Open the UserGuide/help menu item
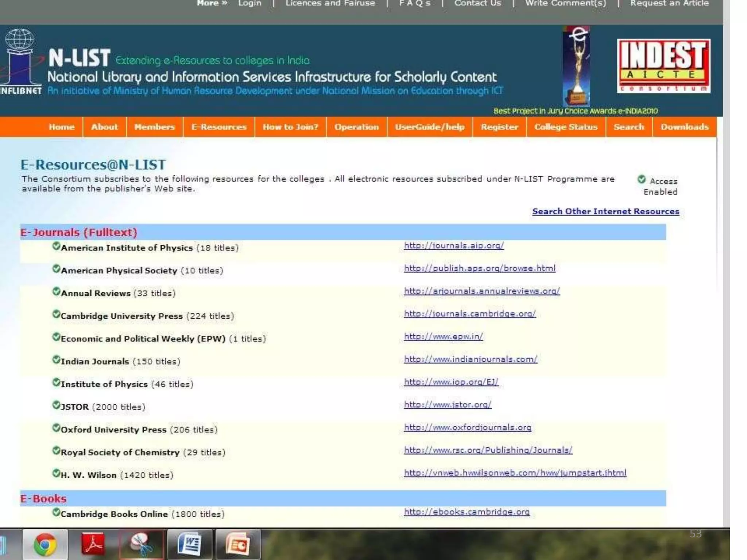The image size is (747, 560). pos(429,127)
